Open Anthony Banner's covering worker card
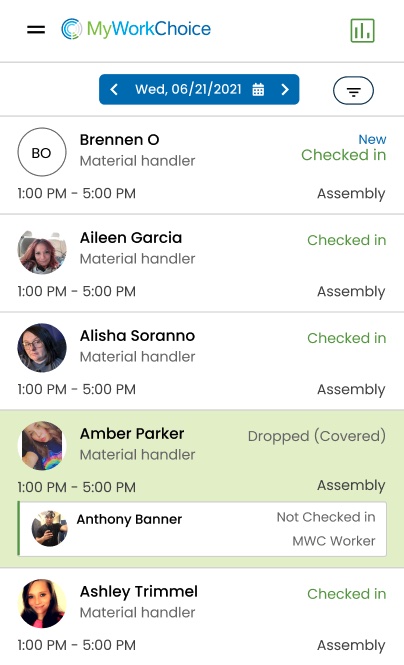This screenshot has width=404, height=665. [202, 529]
